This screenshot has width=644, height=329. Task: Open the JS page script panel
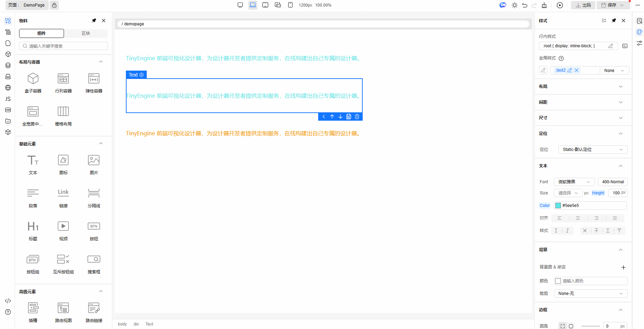pos(8,99)
